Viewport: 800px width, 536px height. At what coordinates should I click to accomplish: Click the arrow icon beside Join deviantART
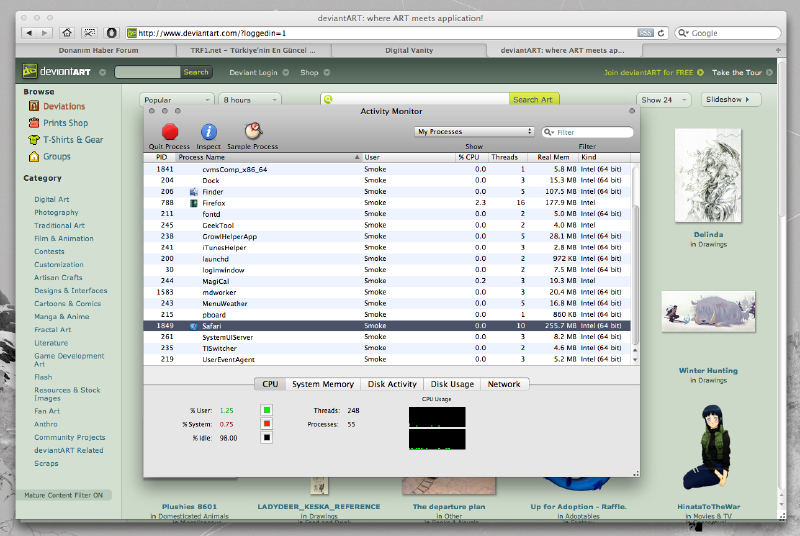pos(701,72)
